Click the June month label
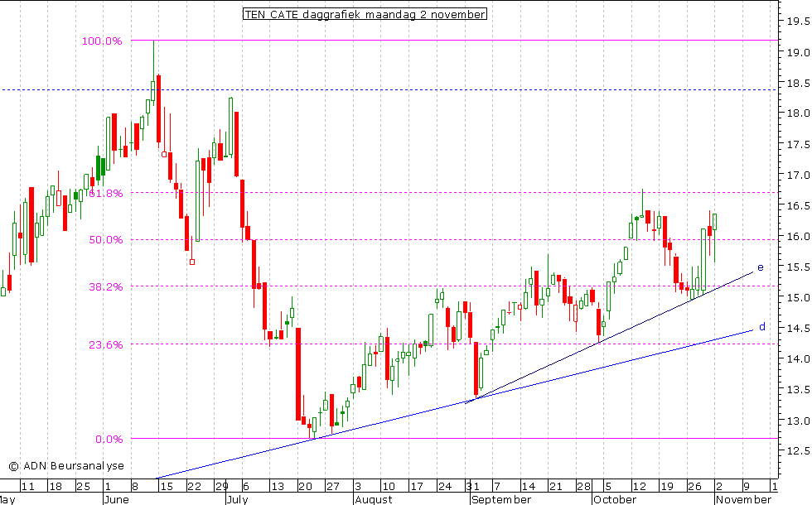The image size is (812, 505). (116, 500)
